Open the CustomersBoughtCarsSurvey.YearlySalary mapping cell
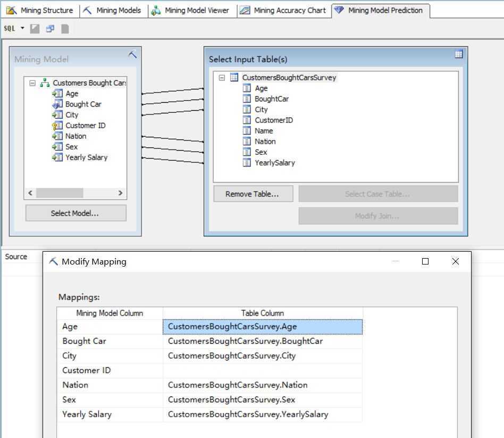504x438 pixels. pos(263,414)
